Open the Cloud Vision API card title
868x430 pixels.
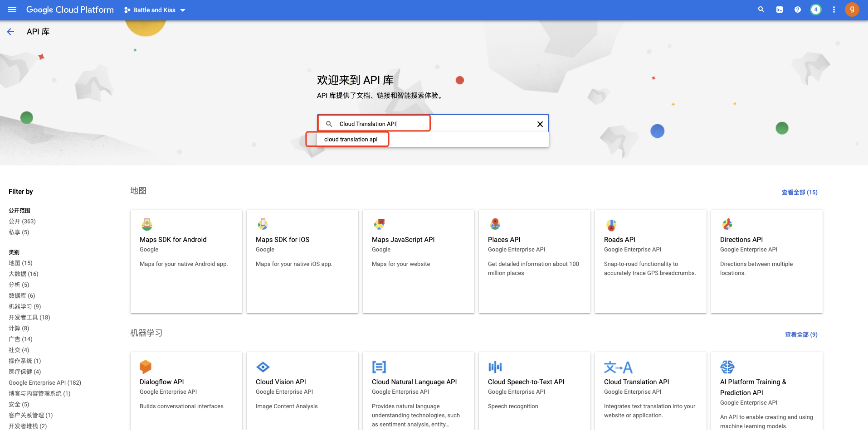tap(281, 382)
